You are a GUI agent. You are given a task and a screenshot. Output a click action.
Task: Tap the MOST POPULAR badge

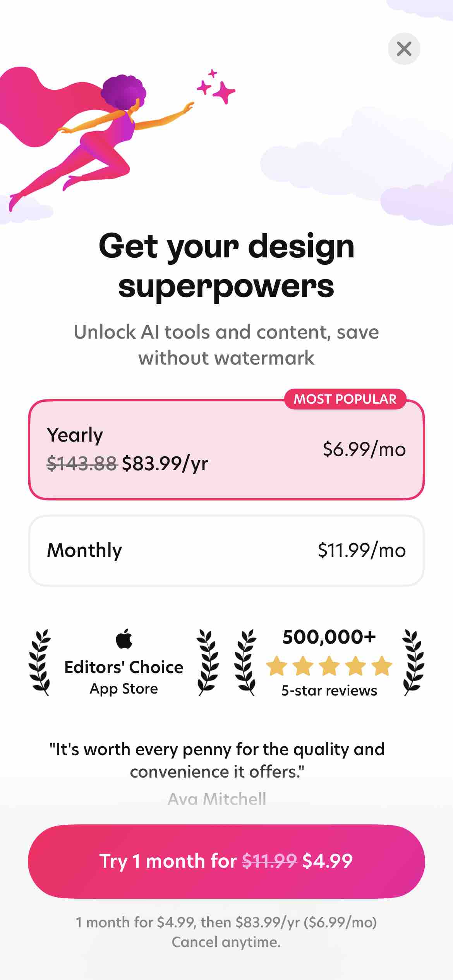coord(345,399)
